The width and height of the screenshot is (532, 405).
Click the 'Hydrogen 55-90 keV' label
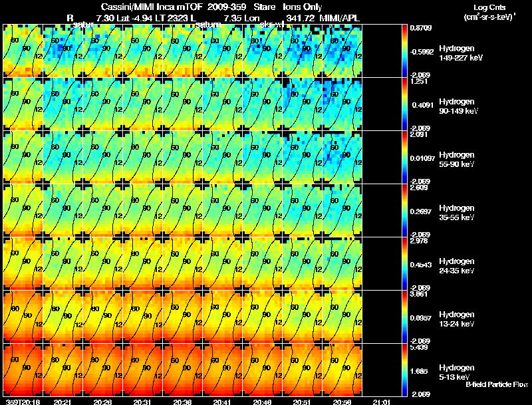[457, 160]
